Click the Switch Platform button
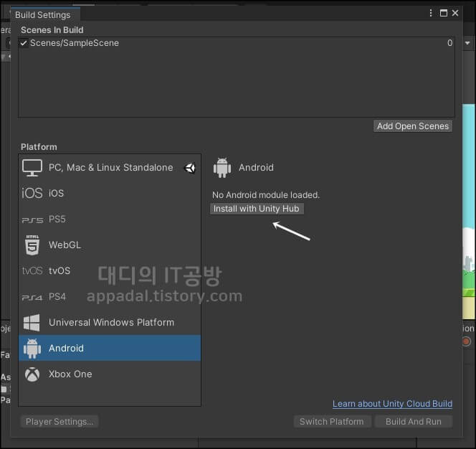 click(x=332, y=422)
